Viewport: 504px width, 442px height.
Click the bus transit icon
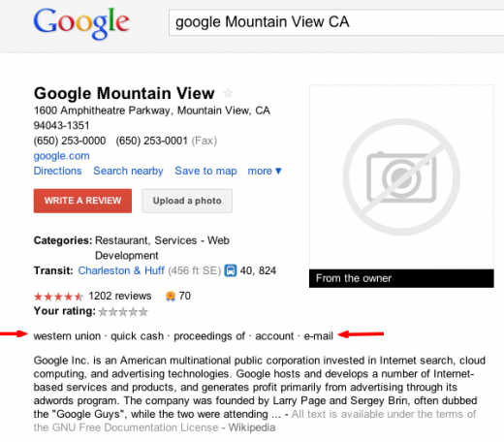pos(231,270)
